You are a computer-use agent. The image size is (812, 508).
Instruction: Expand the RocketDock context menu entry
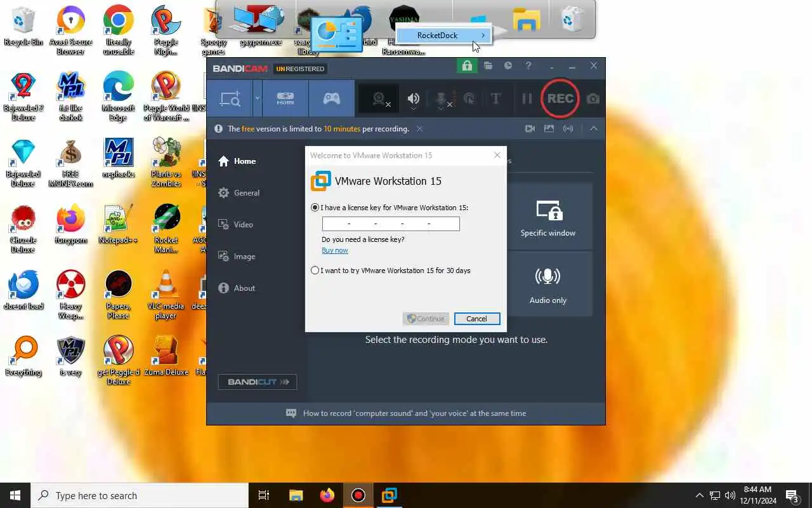click(443, 36)
